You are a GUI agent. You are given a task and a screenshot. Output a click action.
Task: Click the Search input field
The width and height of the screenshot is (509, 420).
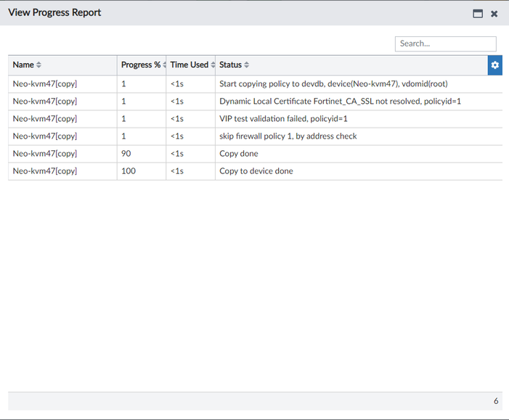[445, 44]
